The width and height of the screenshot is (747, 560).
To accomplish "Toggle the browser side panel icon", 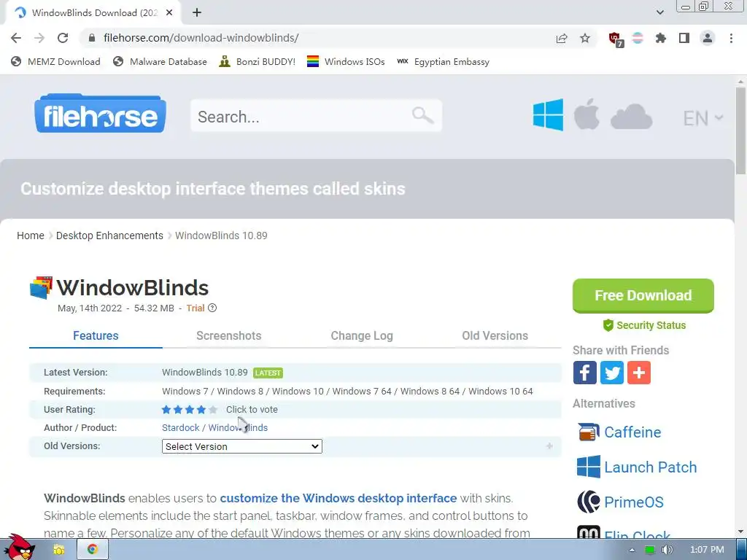I will [684, 38].
